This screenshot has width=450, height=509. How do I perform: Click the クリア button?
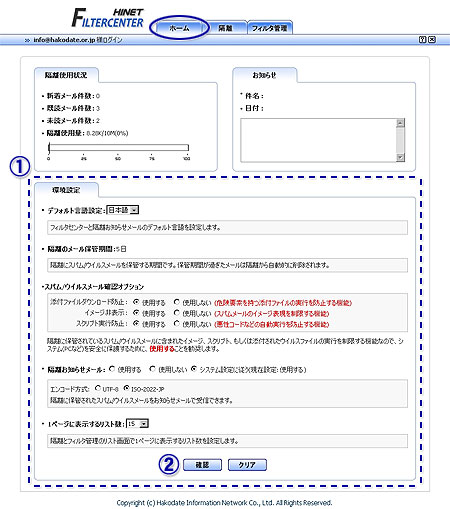[x=247, y=465]
